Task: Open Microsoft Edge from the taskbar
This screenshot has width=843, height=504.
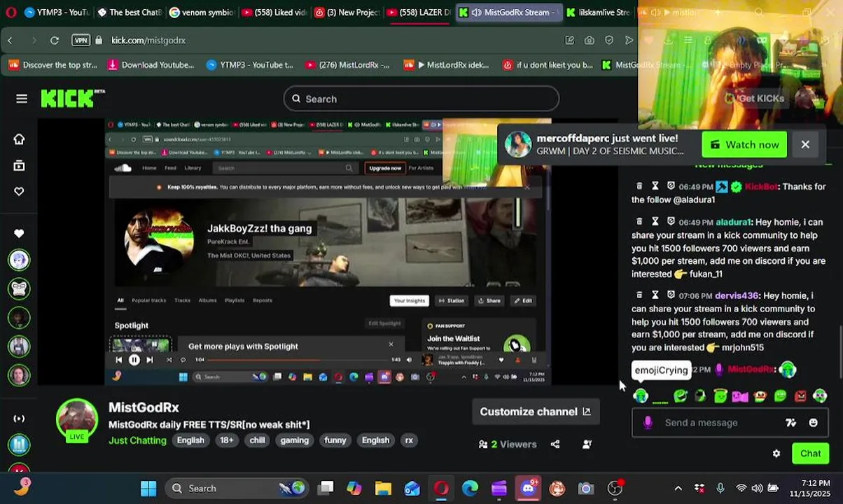Action: click(470, 489)
